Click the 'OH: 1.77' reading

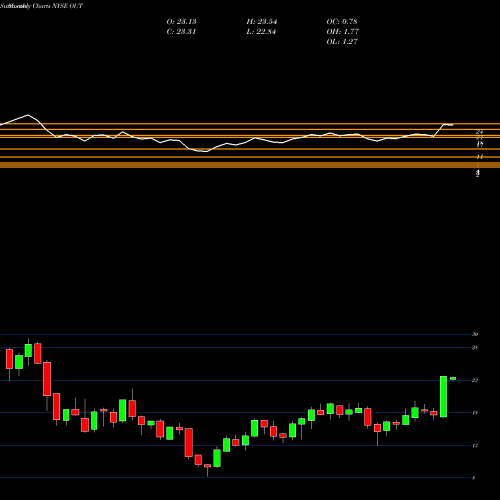(x=342, y=31)
